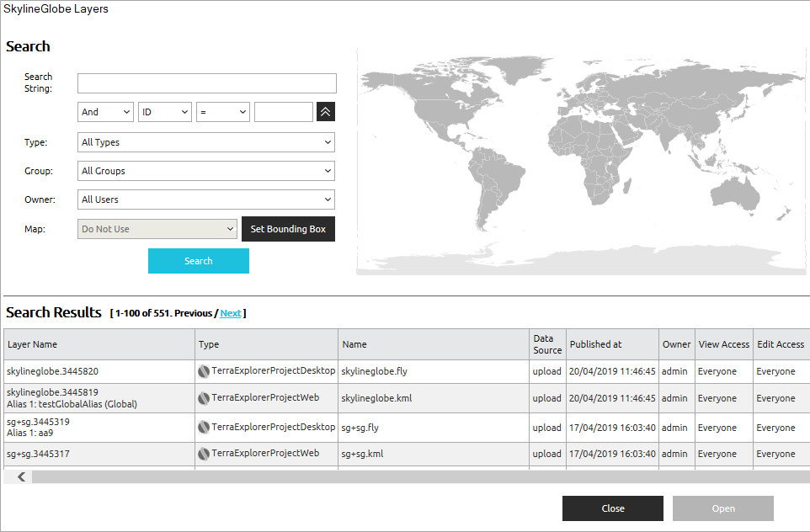Viewport: 810px width, 532px height.
Task: Click upload data source in sg+sg.fly row
Action: click(547, 428)
